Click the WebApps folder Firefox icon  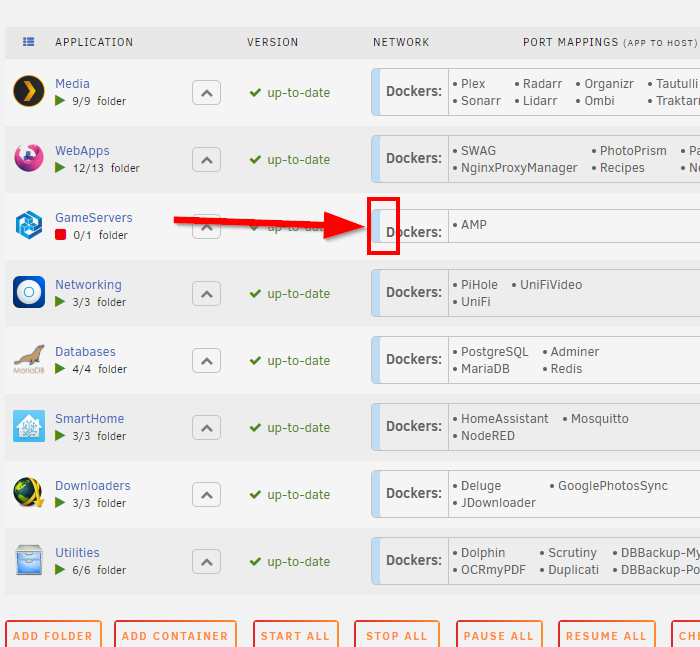(29, 158)
